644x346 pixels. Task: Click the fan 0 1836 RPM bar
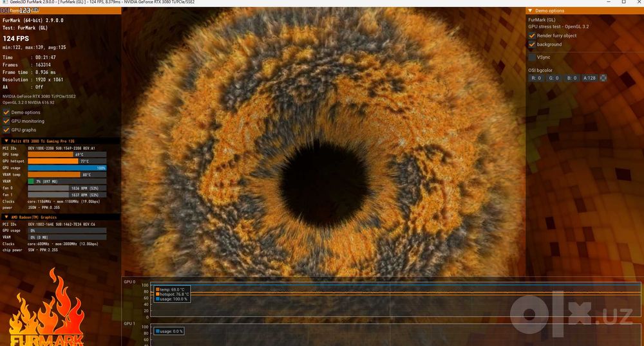coord(67,188)
